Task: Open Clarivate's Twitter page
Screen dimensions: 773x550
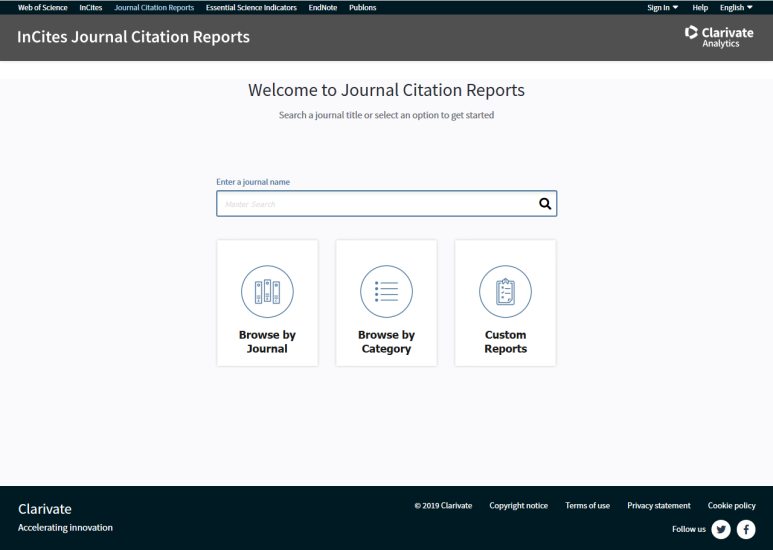Action: (721, 529)
